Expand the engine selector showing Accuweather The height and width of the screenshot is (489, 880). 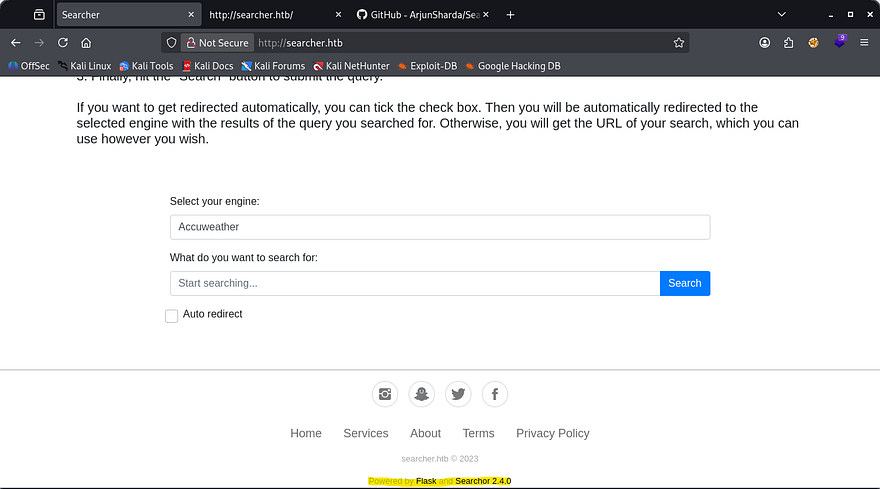coord(439,227)
